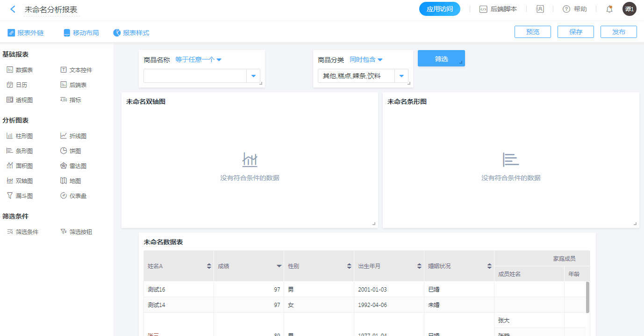Open the 报表样式 tab

[x=131, y=33]
